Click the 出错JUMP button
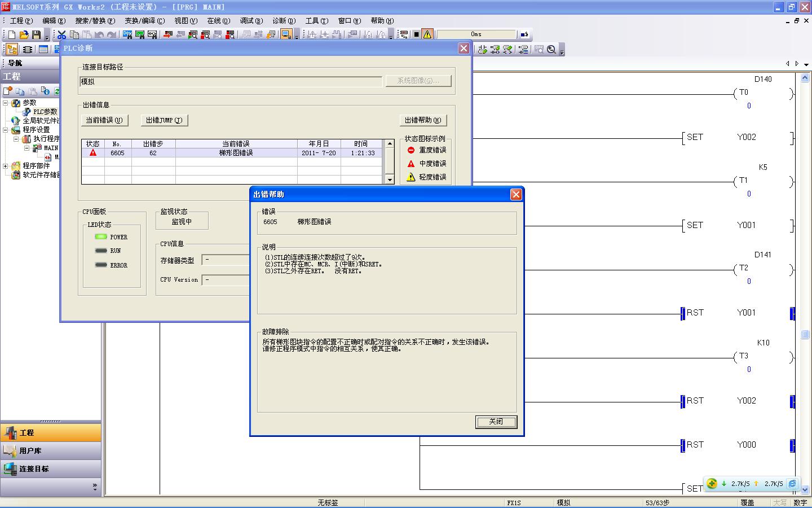 pyautogui.click(x=164, y=120)
